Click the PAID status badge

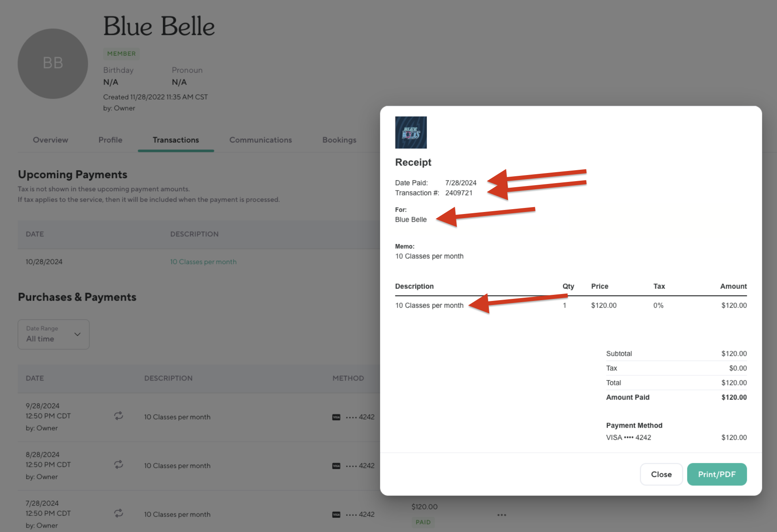pyautogui.click(x=423, y=522)
